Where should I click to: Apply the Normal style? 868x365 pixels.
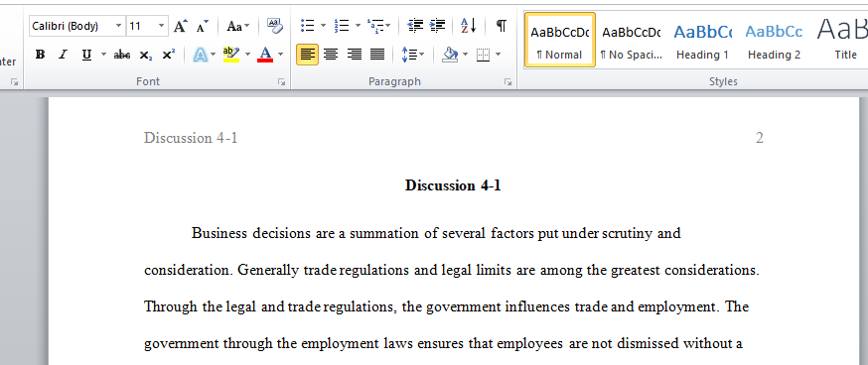tap(560, 41)
